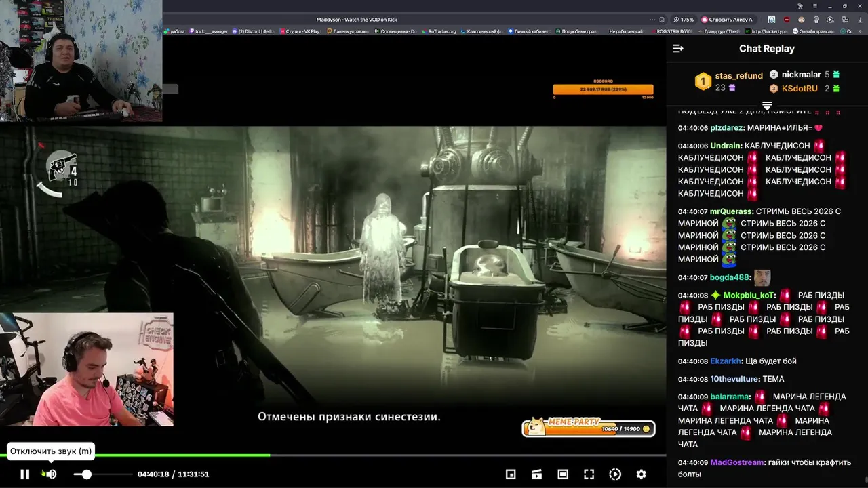868x488 pixels.
Task: Click username Undrain in chat
Action: click(725, 146)
